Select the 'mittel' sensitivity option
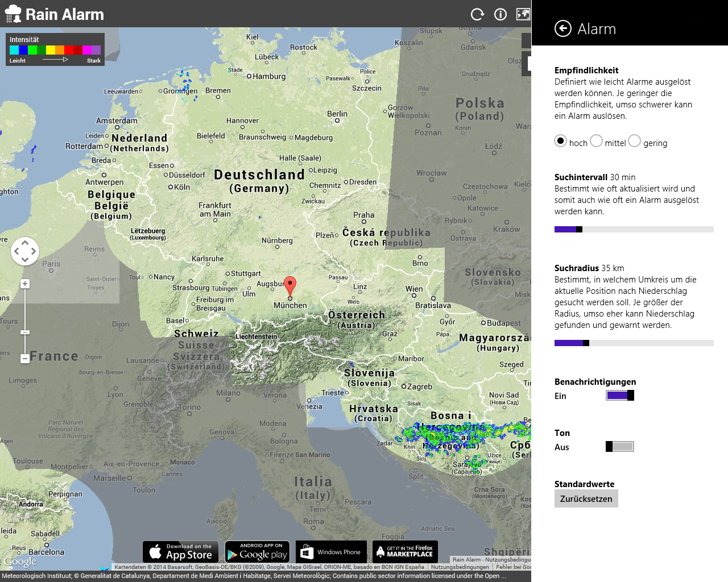The image size is (728, 582). (x=596, y=141)
